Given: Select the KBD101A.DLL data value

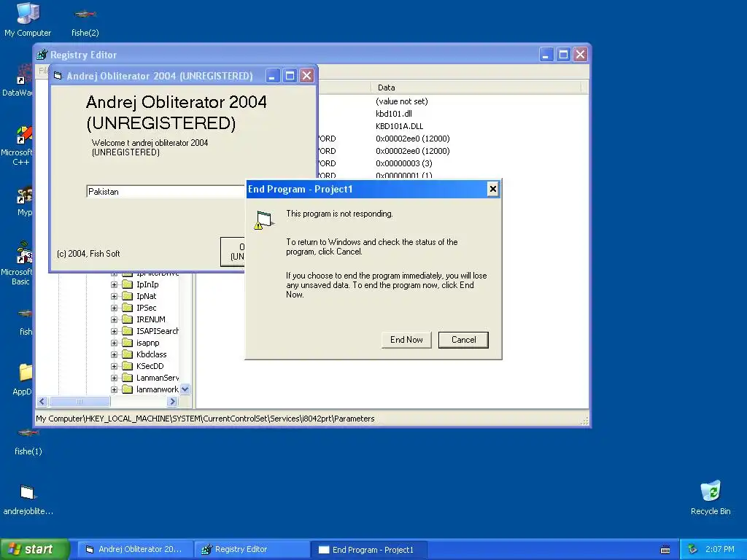Looking at the screenshot, I should (399, 125).
